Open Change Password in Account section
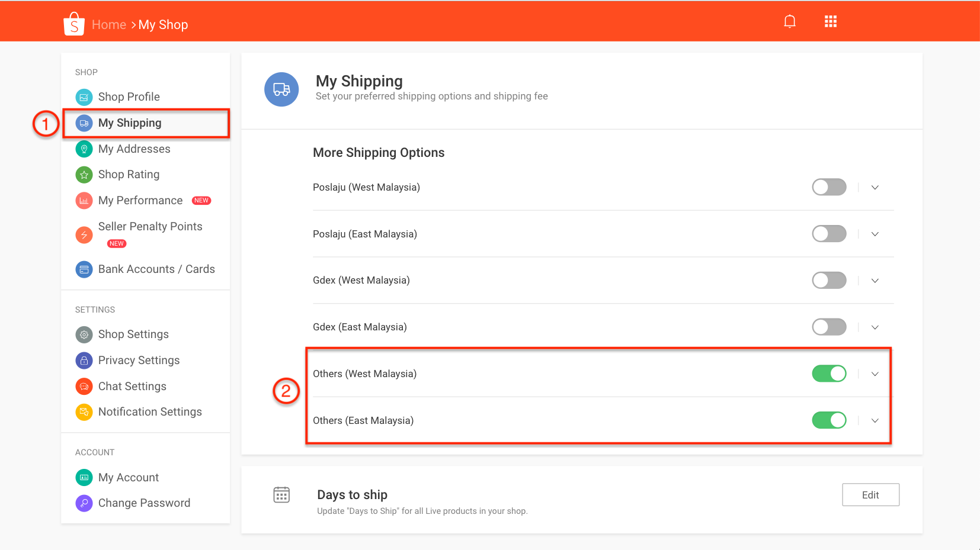This screenshot has height=550, width=980. pos(144,503)
